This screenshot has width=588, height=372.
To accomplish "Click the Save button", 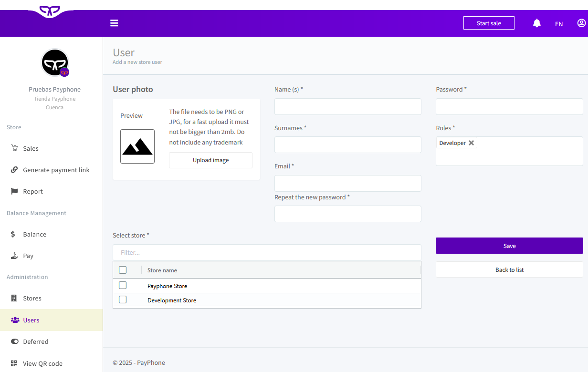I will (x=509, y=246).
